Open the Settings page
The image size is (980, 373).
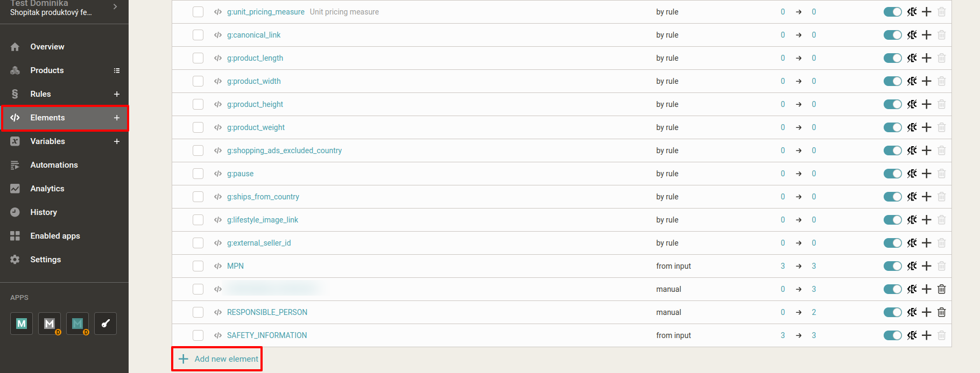[46, 260]
